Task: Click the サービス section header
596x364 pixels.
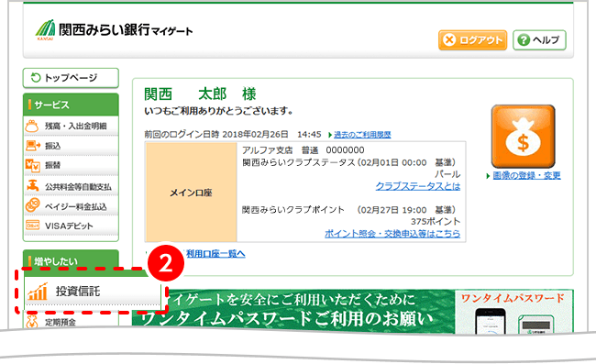Action: (71, 105)
